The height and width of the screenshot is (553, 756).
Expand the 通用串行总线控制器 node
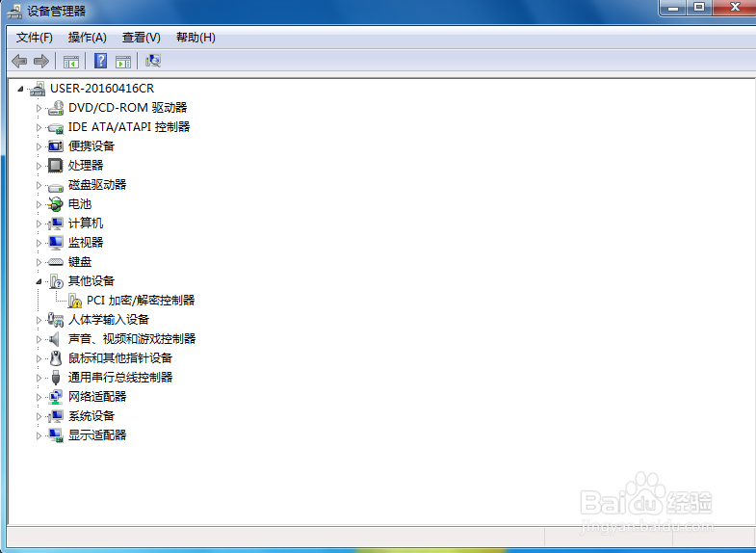tap(39, 379)
